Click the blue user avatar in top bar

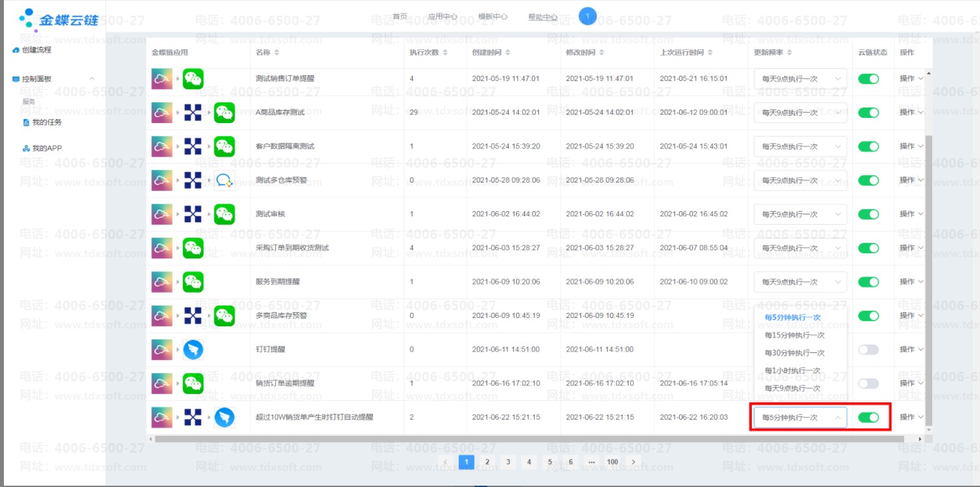[x=587, y=17]
